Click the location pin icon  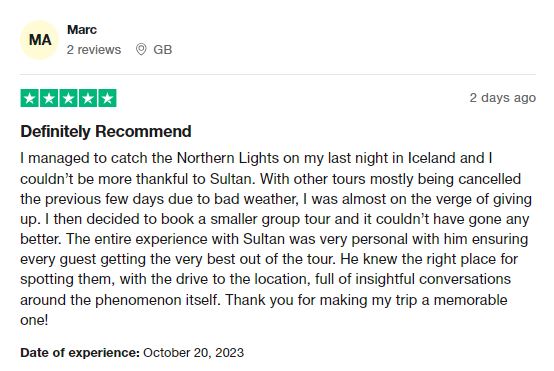tap(141, 49)
